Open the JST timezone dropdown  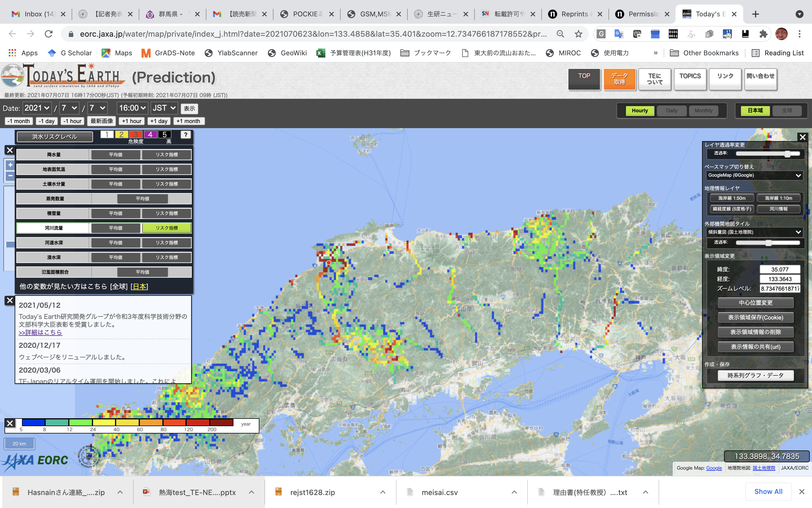point(164,108)
